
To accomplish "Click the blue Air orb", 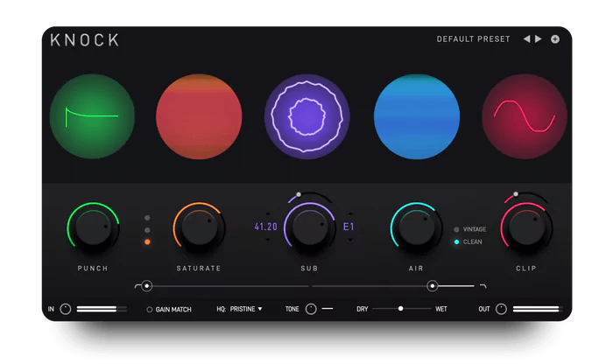I will point(417,116).
